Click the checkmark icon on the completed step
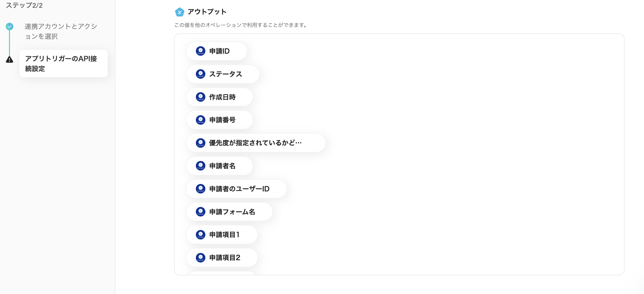The width and height of the screenshot is (644, 294). 9,27
